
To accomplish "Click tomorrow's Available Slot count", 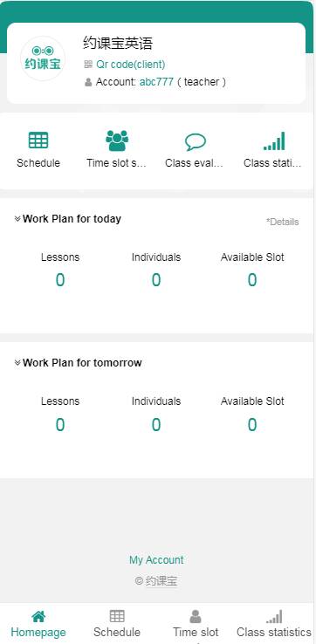I will (252, 425).
